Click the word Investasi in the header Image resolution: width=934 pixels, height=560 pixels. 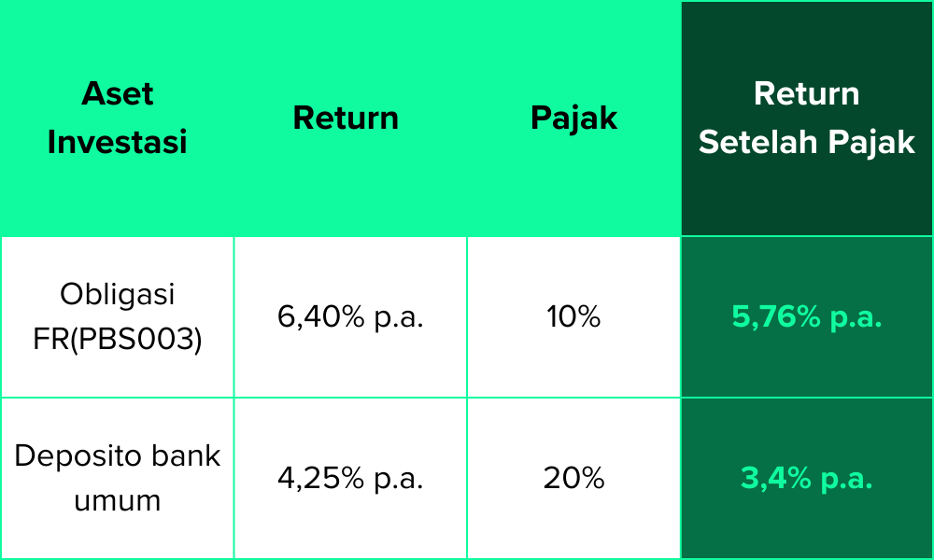[x=117, y=142]
